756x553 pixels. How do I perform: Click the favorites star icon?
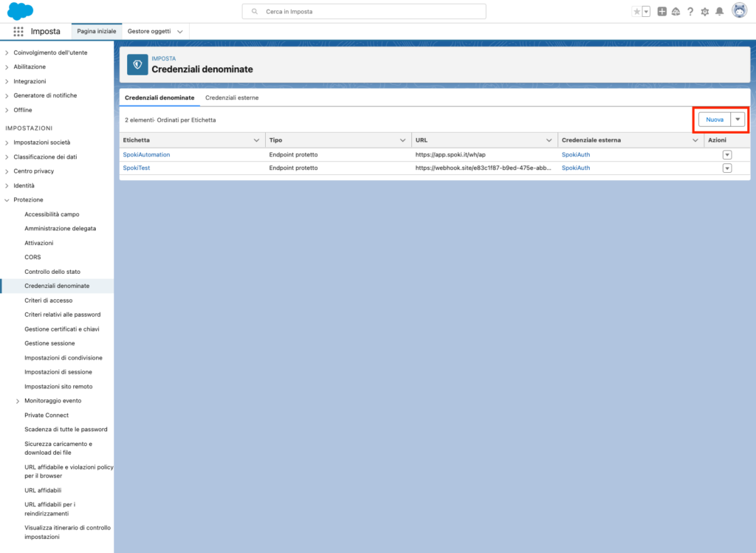click(637, 12)
